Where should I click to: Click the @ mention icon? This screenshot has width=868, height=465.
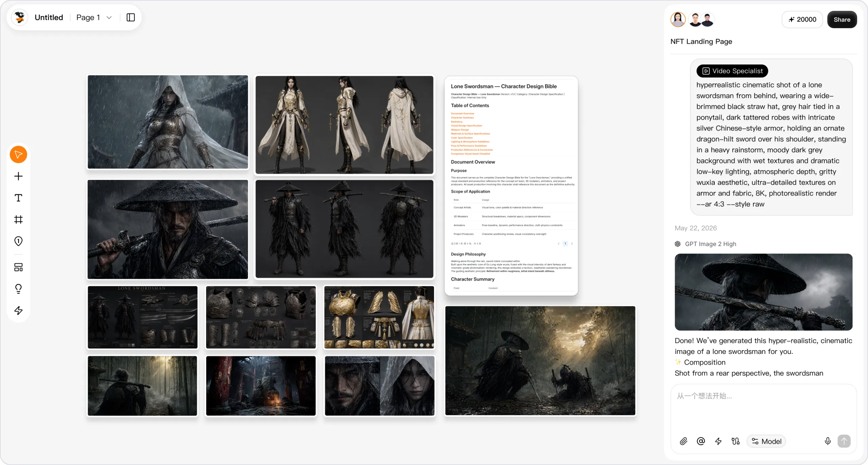tap(701, 441)
